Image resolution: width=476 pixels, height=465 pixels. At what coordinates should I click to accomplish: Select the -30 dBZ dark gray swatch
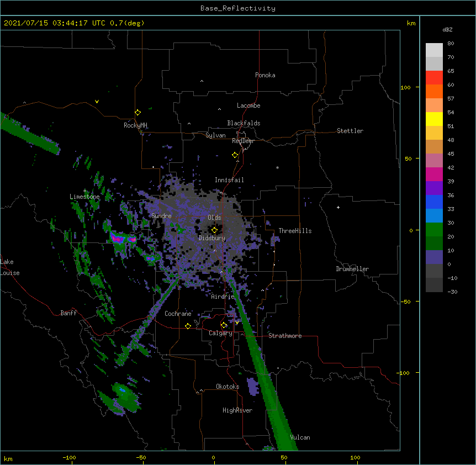point(434,285)
